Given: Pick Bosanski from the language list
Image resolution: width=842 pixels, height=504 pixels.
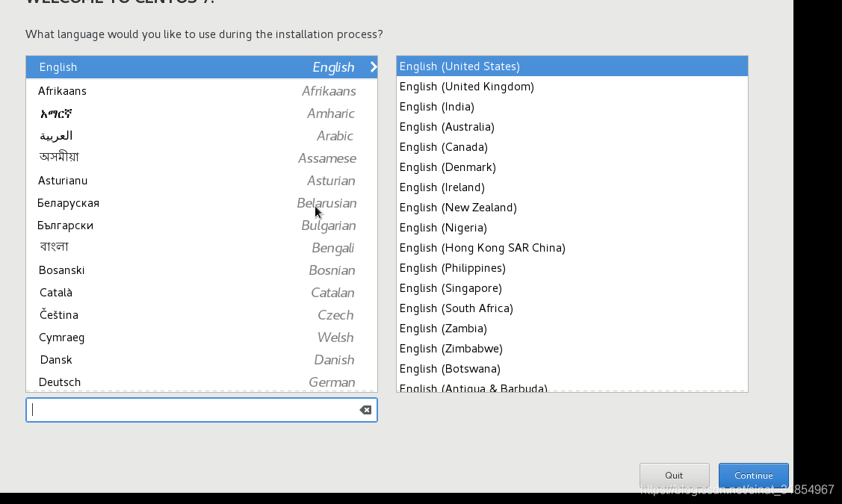Looking at the screenshot, I should click(x=202, y=270).
